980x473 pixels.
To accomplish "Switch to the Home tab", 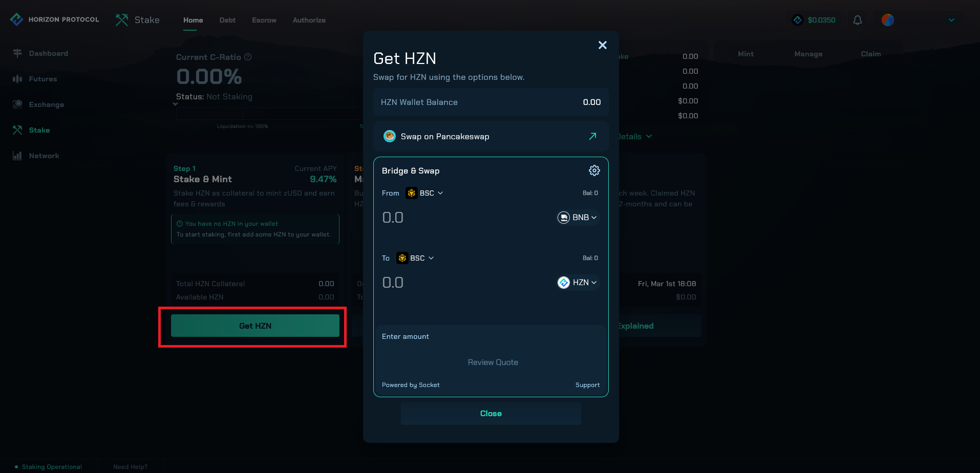I will pos(193,20).
